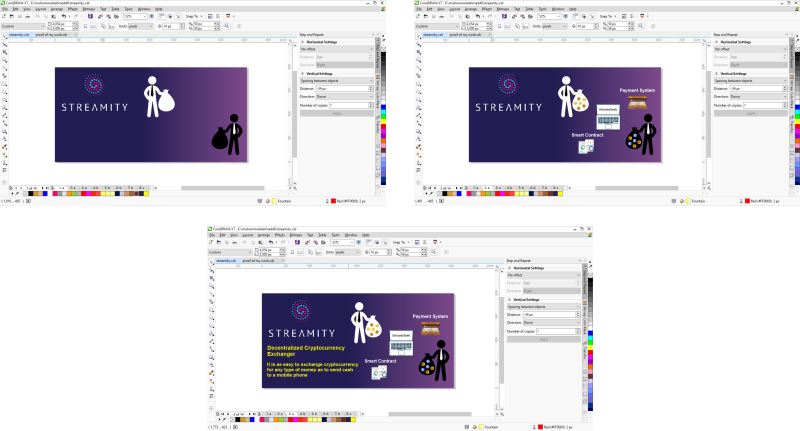Click Publish to PDF icon in top-left window
This screenshot has width=800, height=431.
[116, 16]
